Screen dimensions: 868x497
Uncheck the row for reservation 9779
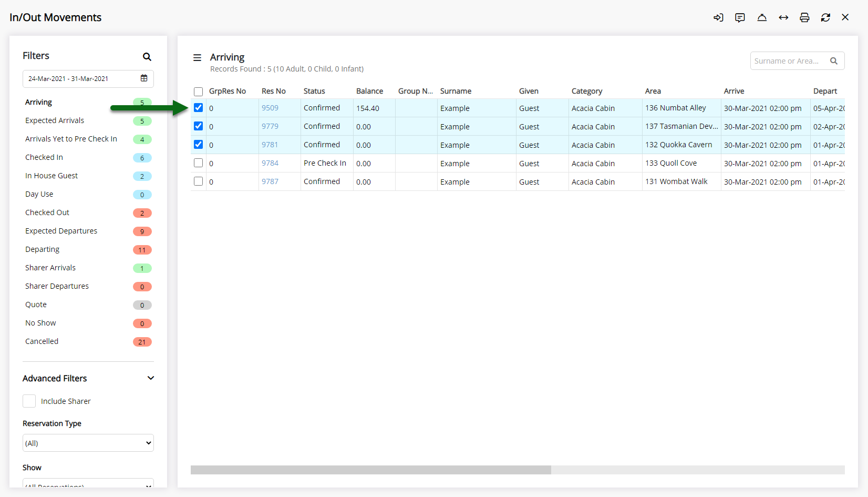coord(198,126)
